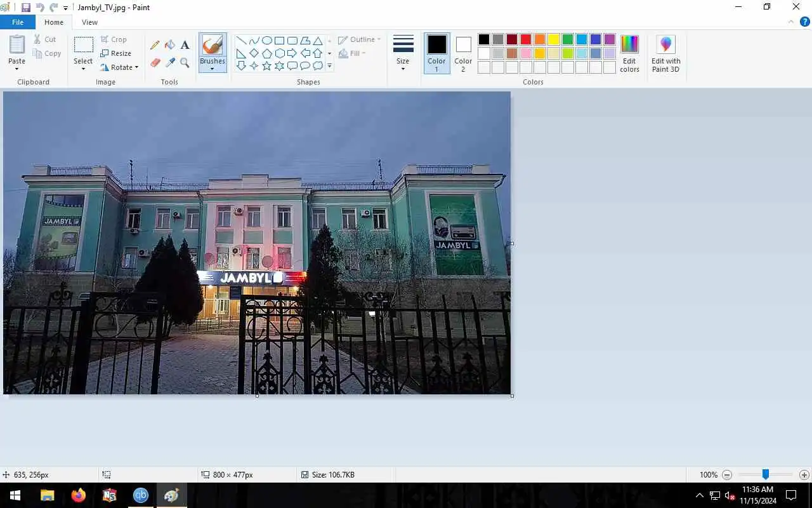Choose the Rectangle shape

tap(280, 41)
